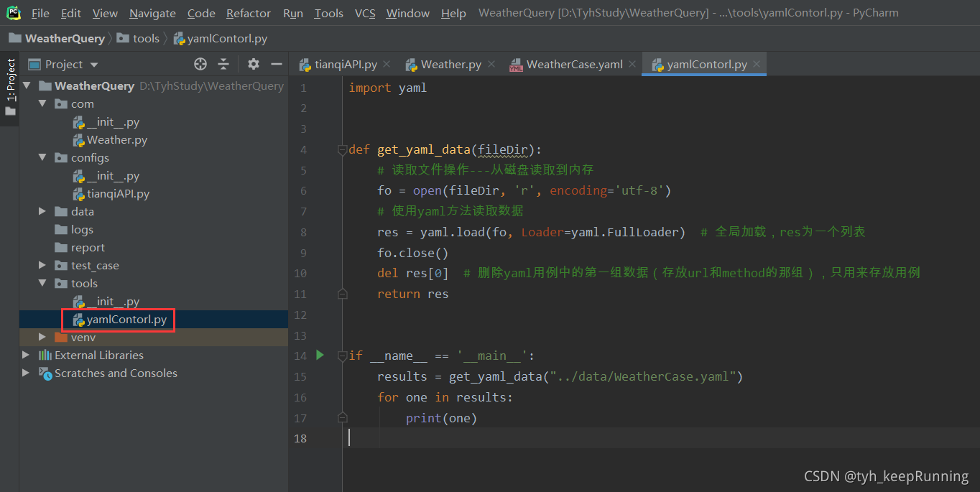
Task: Select yamlContorl.py in the project tree
Action: [x=120, y=319]
